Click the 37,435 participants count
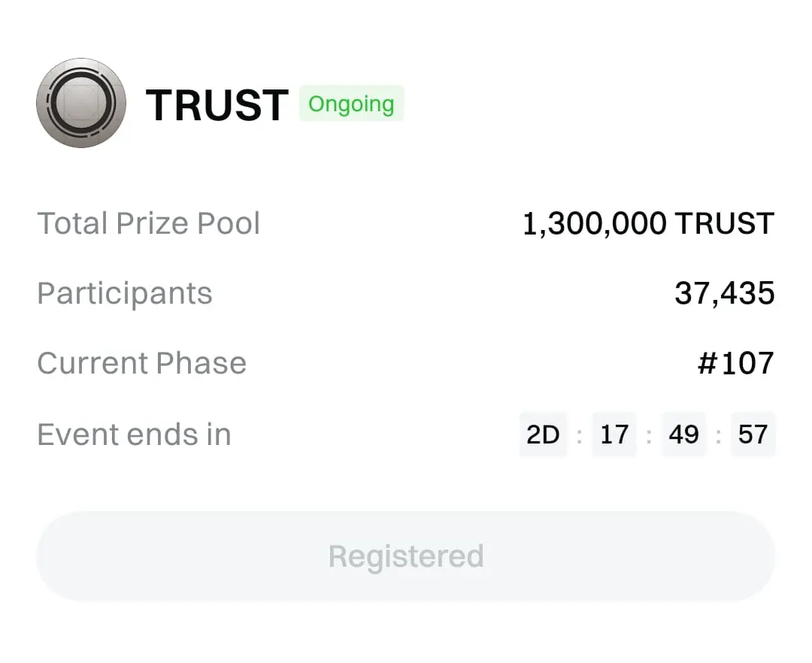This screenshot has width=812, height=663. pyautogui.click(x=724, y=293)
